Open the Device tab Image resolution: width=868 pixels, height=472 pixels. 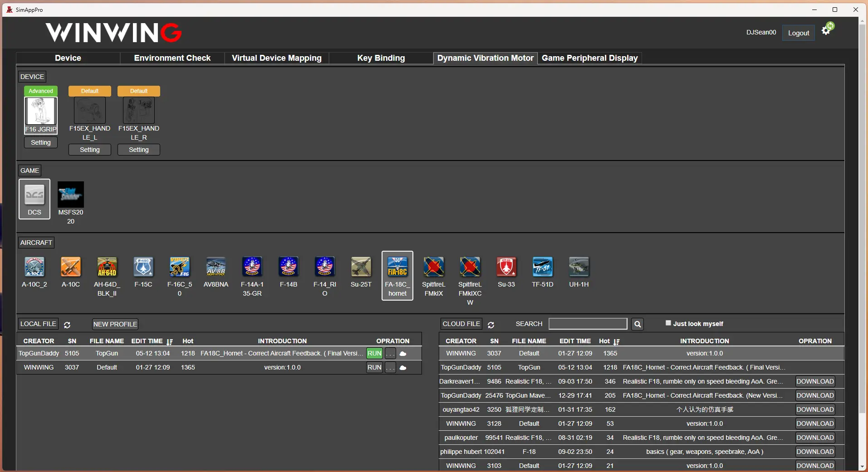68,58
